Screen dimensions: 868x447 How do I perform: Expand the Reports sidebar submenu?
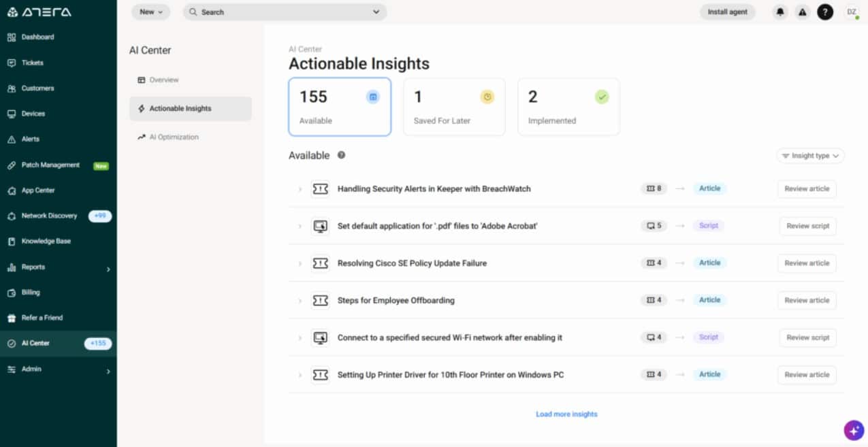click(108, 269)
